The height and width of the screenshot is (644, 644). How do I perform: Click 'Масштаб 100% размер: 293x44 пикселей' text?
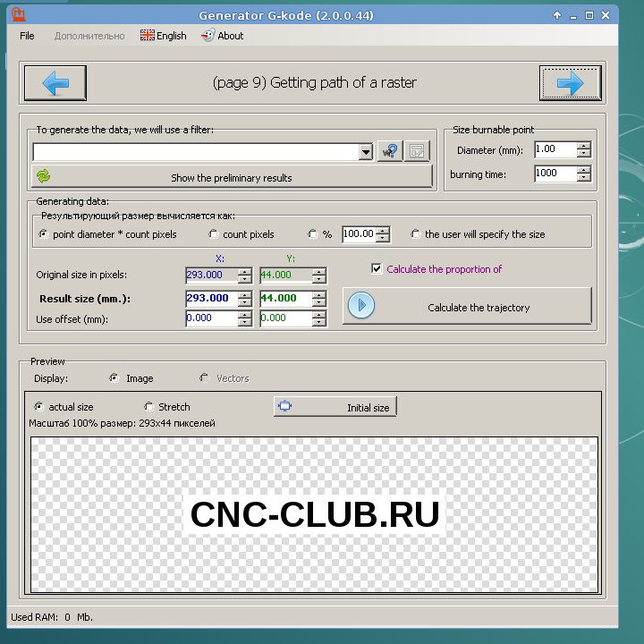[x=122, y=423]
